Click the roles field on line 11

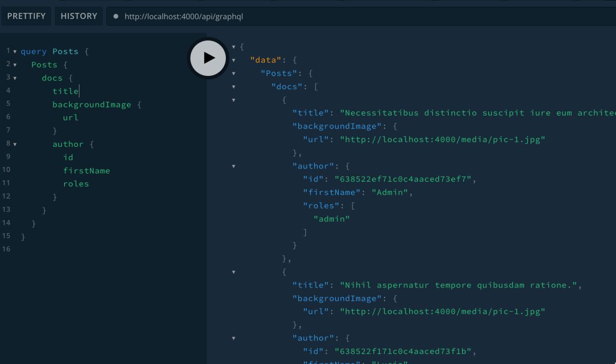tap(76, 184)
